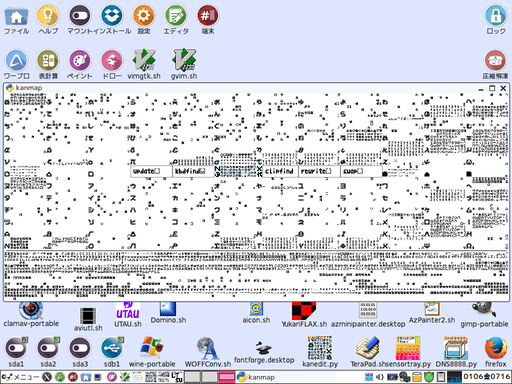Open fontforge.desktop anvil icon
The width and height of the screenshot is (512, 384).
coord(264,348)
